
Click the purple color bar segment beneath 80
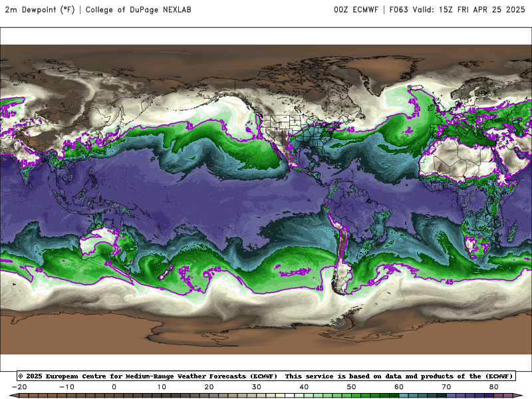(x=499, y=396)
